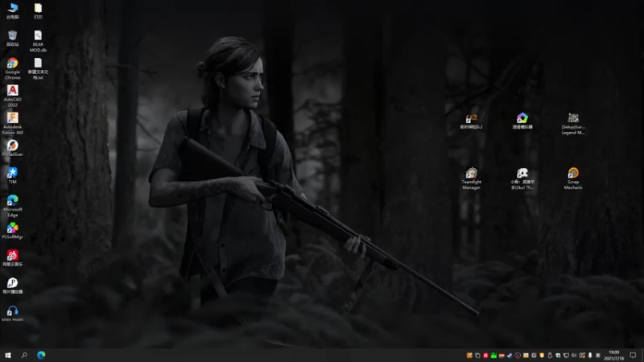Select the new text document .txt file

tap(38, 68)
